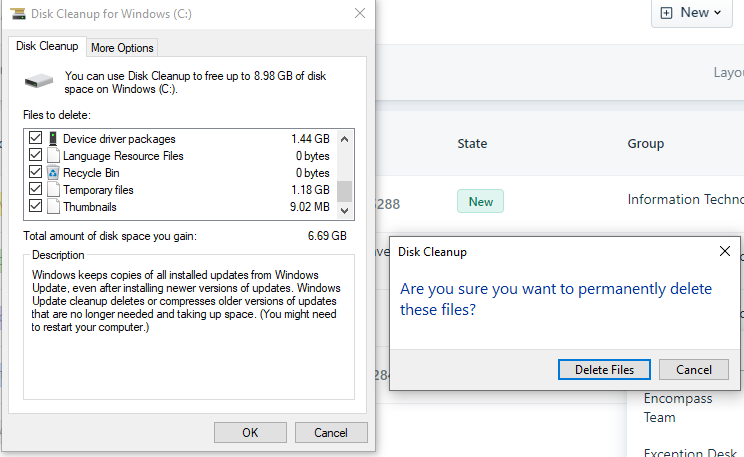This screenshot has height=457, width=744.
Task: Click the Information Technology group cell
Action: point(685,199)
